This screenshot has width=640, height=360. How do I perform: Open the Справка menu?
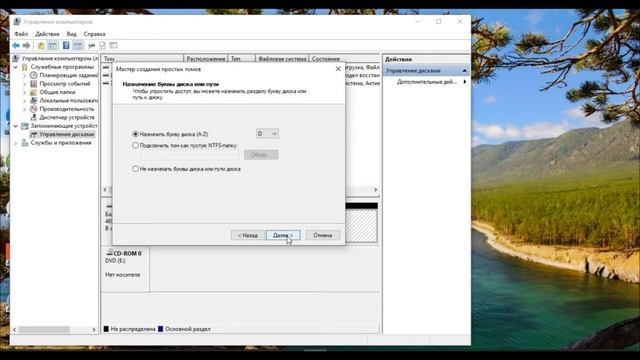[94, 34]
